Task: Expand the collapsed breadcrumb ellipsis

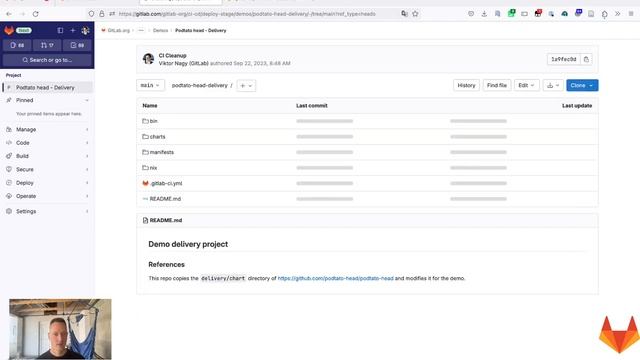Action: click(x=141, y=31)
